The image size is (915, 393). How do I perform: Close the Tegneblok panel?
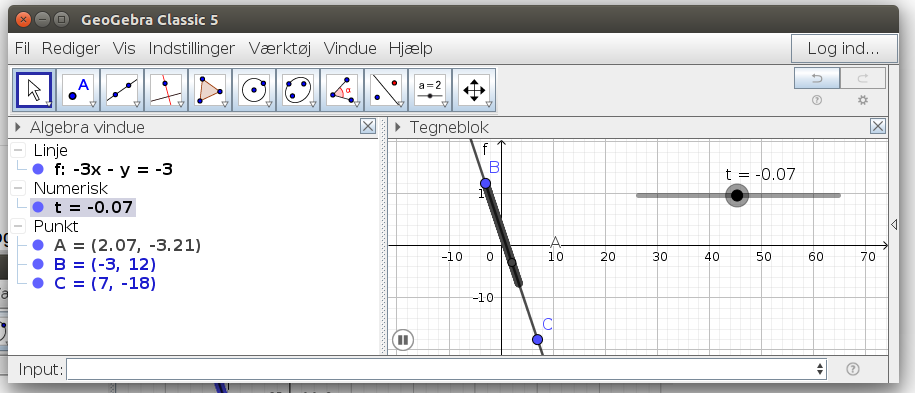click(x=878, y=126)
